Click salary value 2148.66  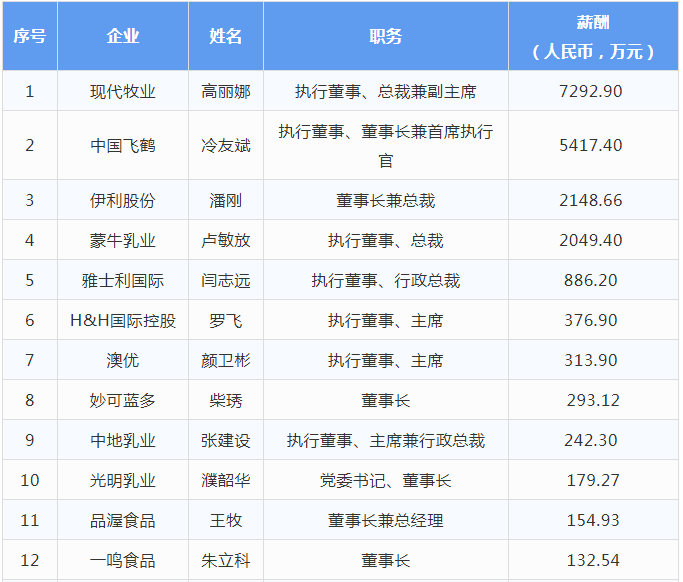(x=591, y=200)
